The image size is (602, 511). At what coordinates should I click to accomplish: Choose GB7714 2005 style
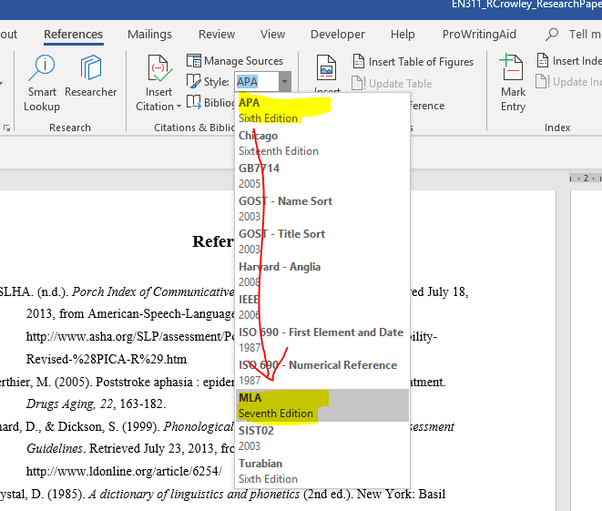(322, 175)
